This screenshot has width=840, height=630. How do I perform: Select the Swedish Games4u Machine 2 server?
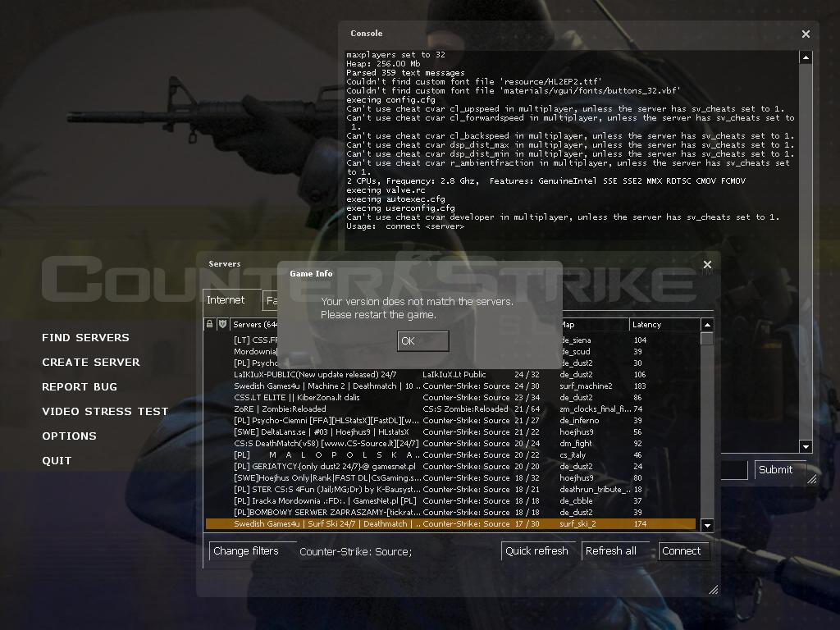coord(450,386)
